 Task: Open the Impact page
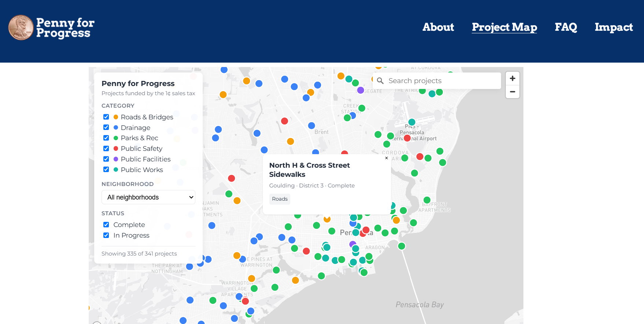[x=614, y=27]
